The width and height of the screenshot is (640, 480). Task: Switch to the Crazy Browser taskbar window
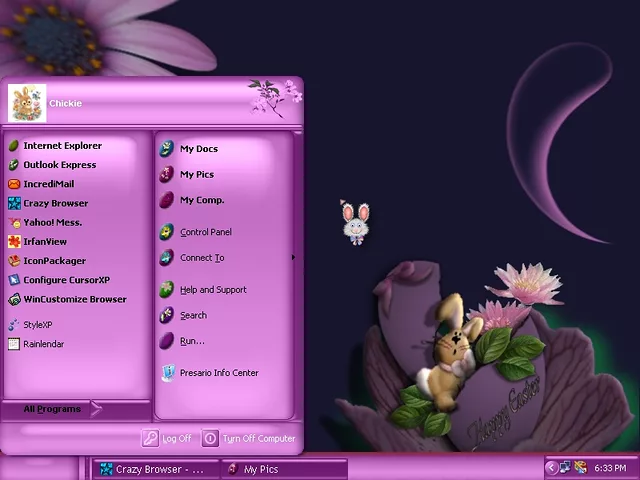click(x=153, y=469)
